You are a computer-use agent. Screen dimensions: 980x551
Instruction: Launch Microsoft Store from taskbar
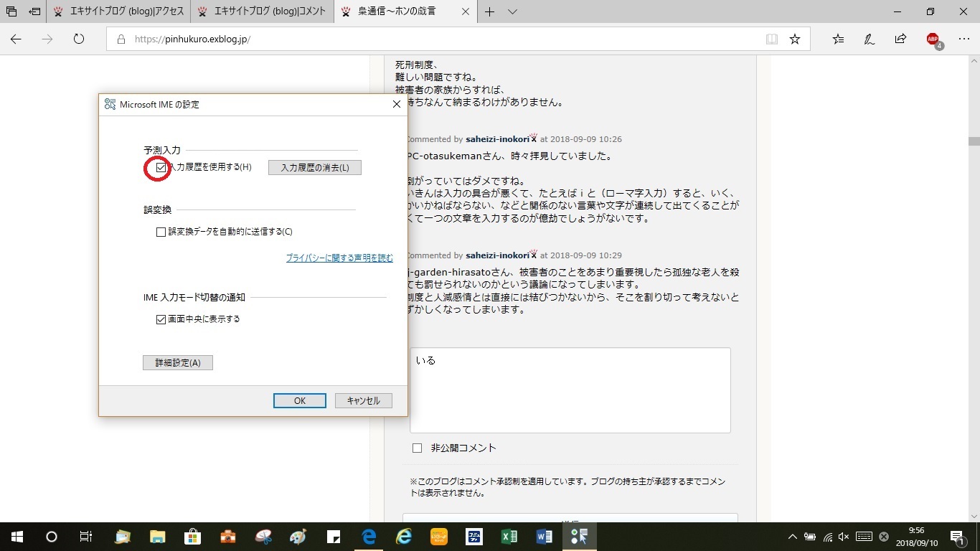[193, 537]
